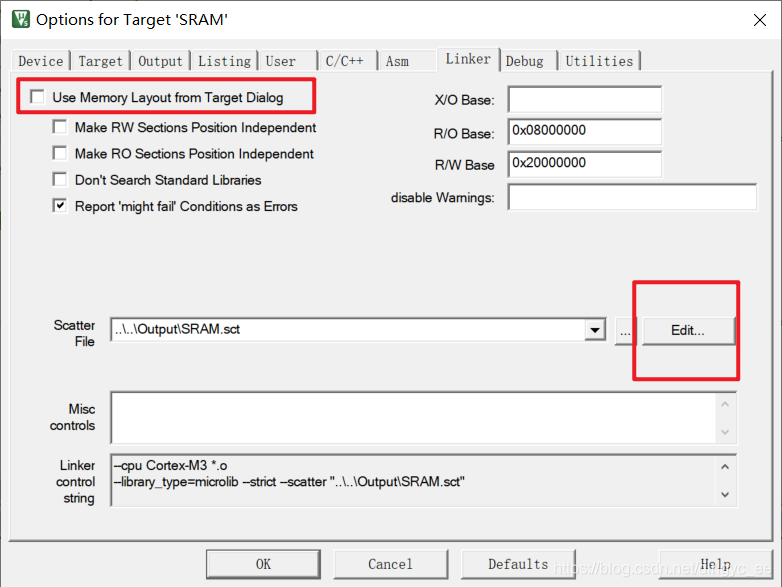Check Make RW Sections Position Independent
Screen dimensions: 782x587
point(60,127)
